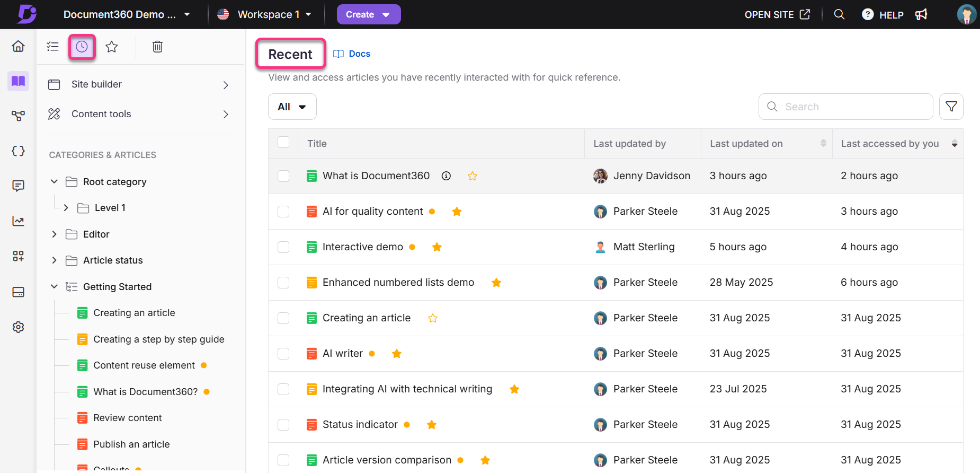The width and height of the screenshot is (980, 473).
Task: Open the HELP menu
Action: (883, 14)
